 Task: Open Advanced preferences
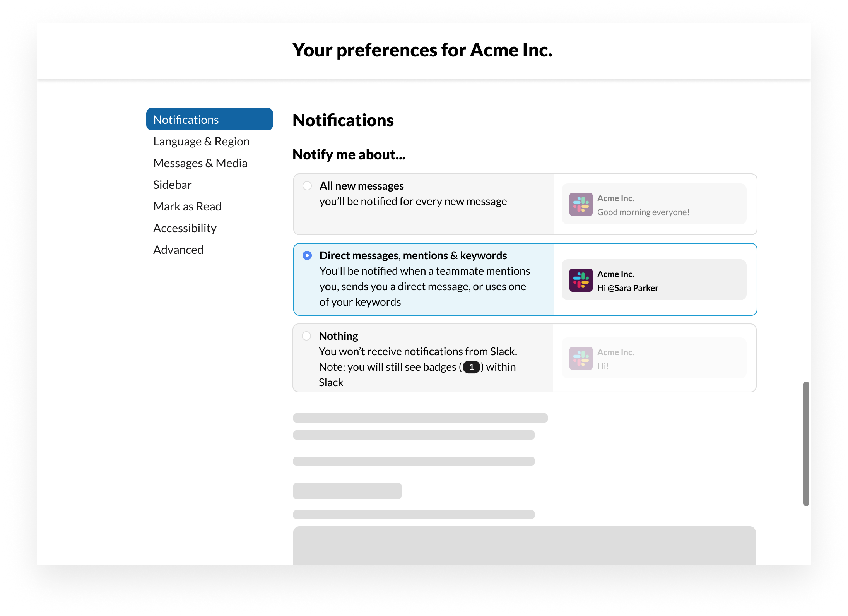[x=178, y=250]
